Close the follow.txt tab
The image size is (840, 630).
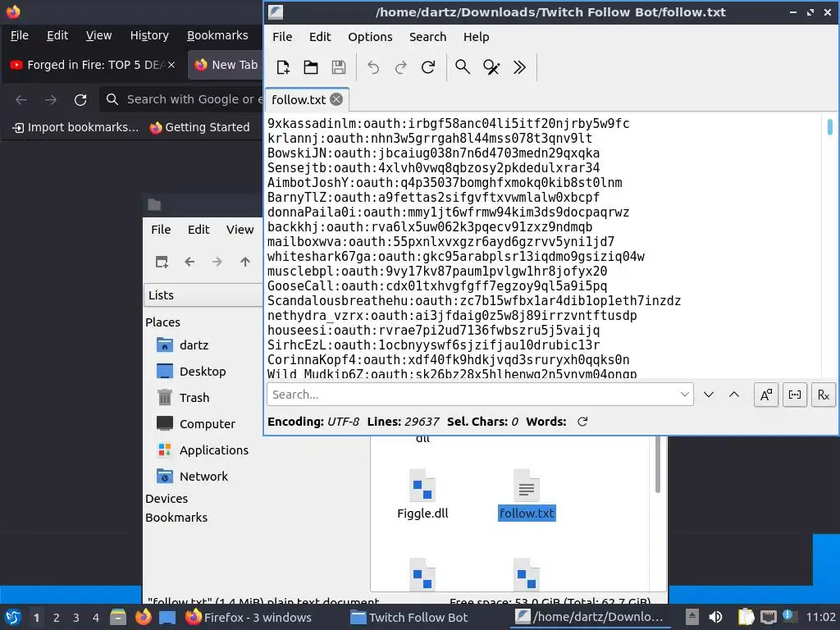336,99
